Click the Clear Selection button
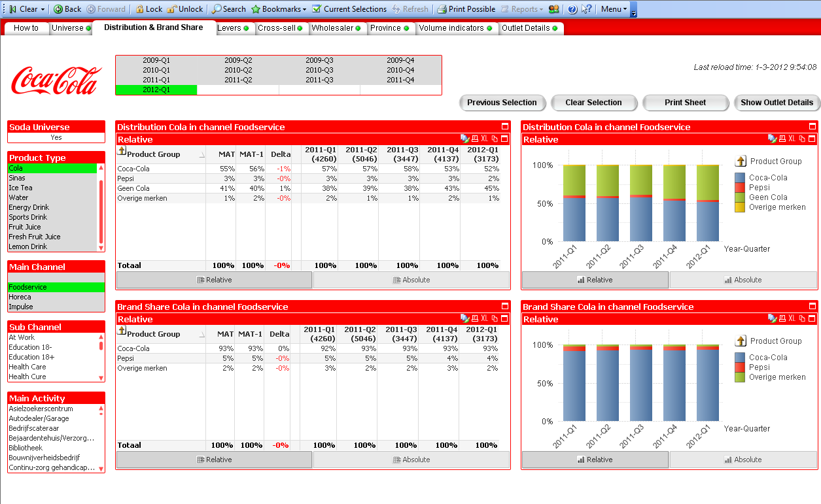Viewport: 821px width, 504px height. 593,103
